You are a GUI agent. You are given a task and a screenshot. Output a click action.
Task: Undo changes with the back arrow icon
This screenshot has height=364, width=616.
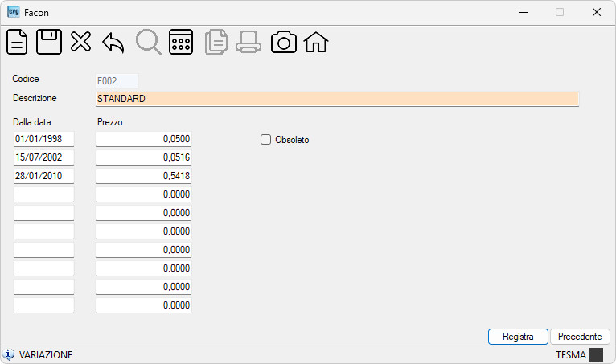(x=113, y=43)
